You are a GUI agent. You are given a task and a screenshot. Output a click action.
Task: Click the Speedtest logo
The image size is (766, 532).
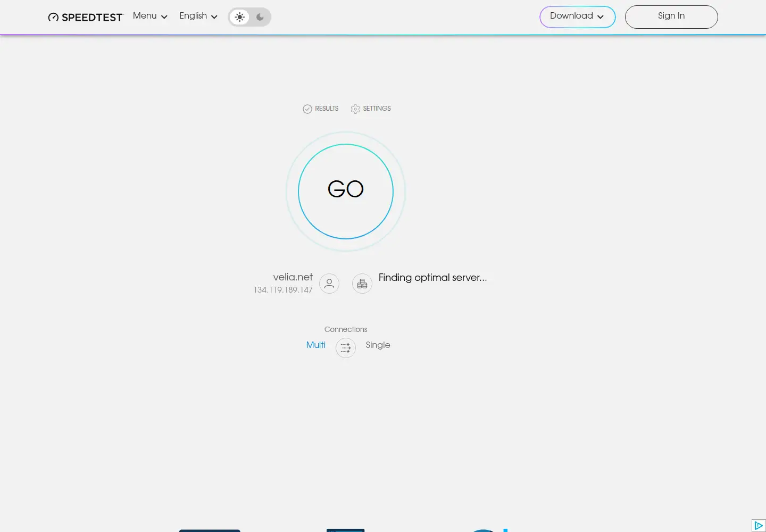(x=86, y=17)
